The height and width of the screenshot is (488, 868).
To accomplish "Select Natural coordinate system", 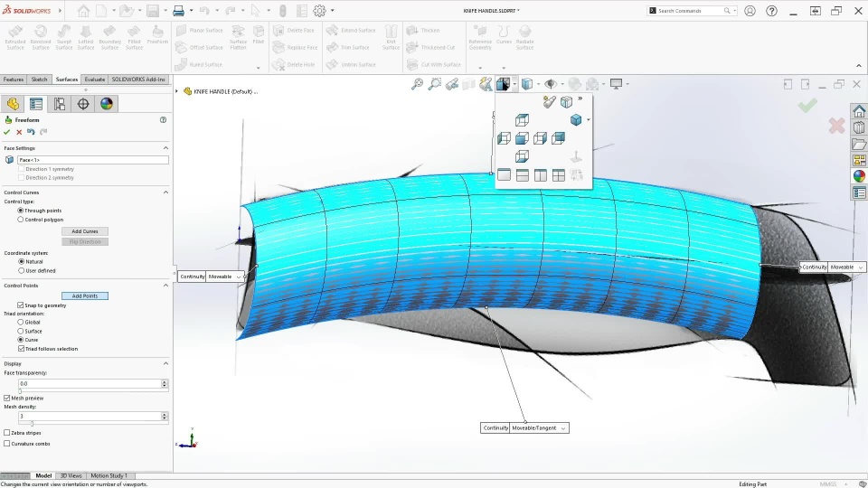I will (x=21, y=261).
